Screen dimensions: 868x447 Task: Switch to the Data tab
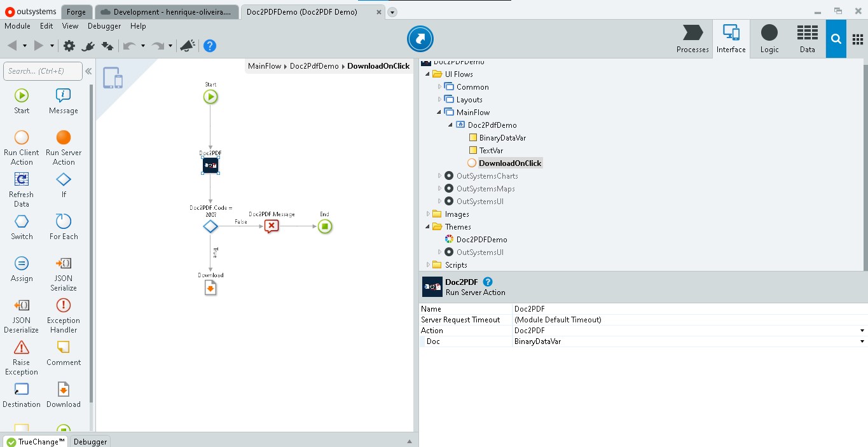tap(807, 39)
